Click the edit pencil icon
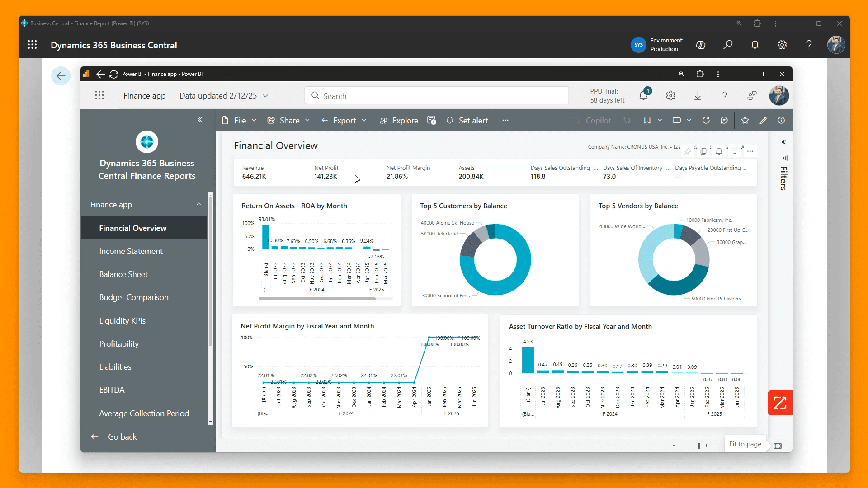 tap(763, 121)
